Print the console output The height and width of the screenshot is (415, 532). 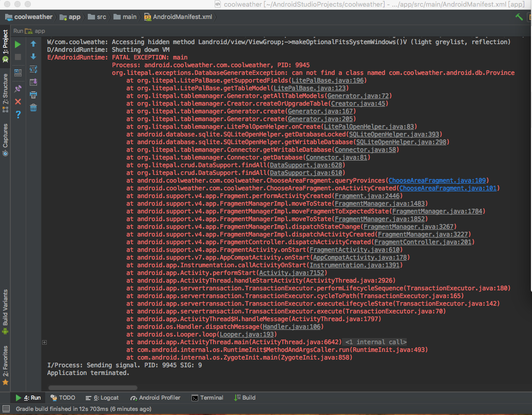coord(33,95)
